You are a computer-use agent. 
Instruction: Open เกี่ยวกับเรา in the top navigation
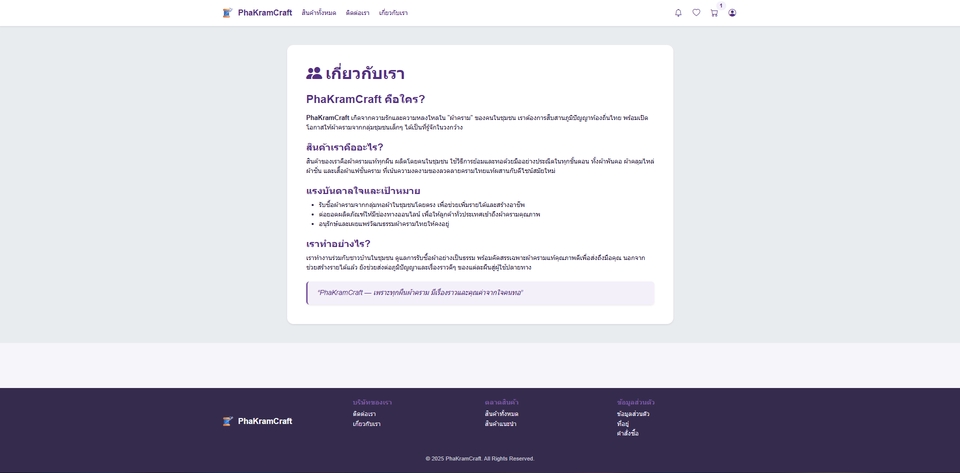393,13
